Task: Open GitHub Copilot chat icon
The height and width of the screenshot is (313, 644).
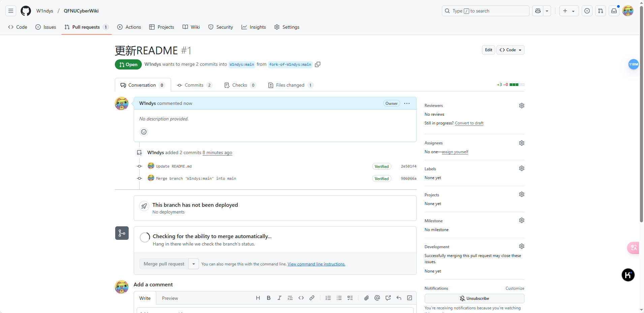Action: 538,11
